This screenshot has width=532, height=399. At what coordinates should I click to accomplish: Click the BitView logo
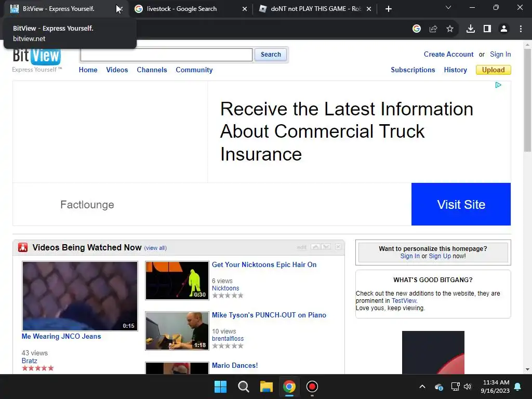point(37,57)
